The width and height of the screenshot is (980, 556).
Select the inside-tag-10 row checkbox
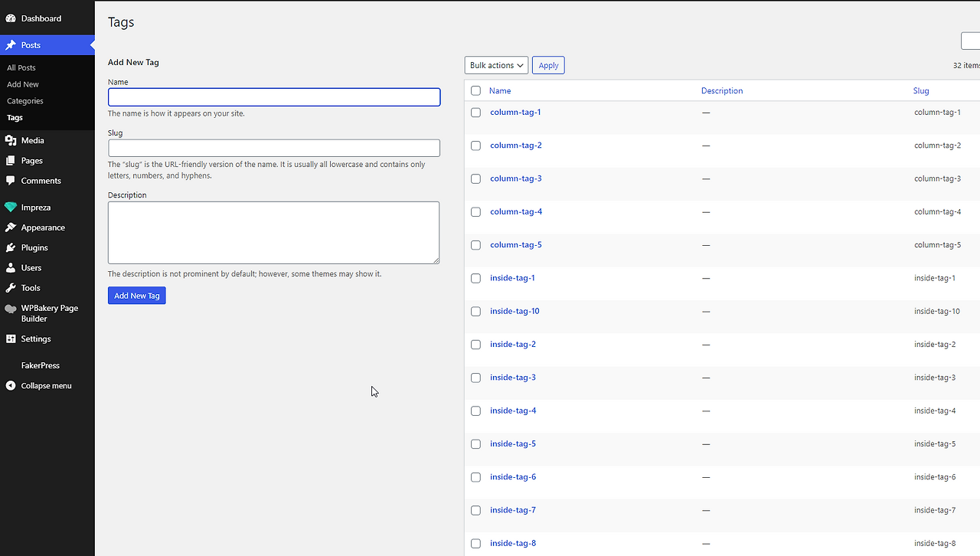pyautogui.click(x=475, y=312)
